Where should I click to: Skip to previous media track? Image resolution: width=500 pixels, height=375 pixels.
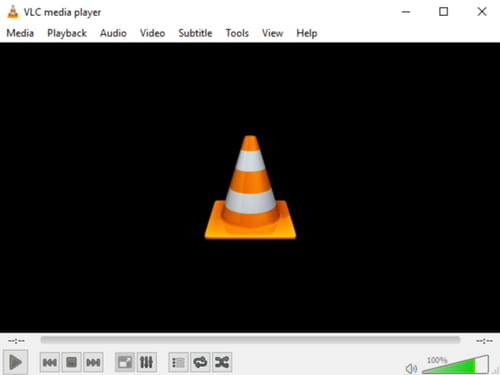50,362
